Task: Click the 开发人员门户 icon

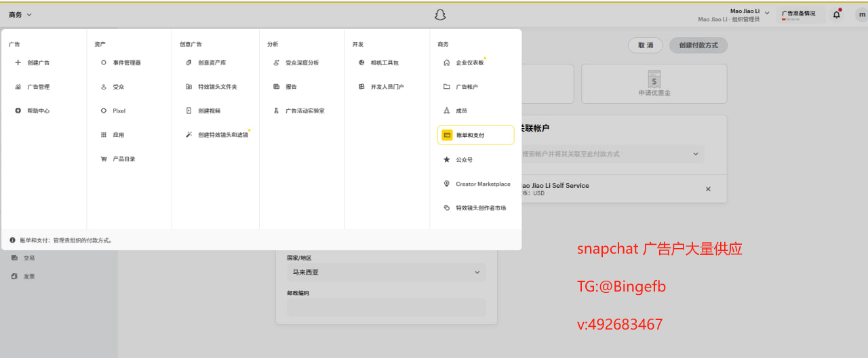Action: click(x=361, y=87)
